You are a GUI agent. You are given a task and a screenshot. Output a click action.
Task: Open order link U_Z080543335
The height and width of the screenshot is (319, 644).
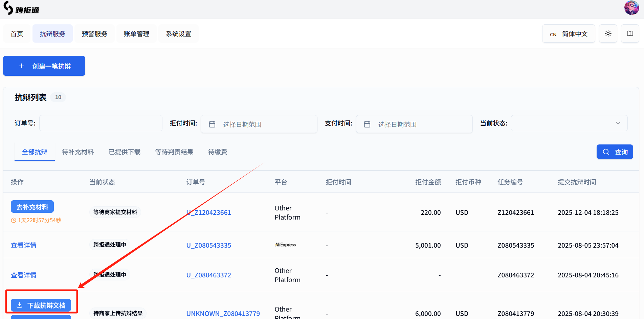(209, 245)
